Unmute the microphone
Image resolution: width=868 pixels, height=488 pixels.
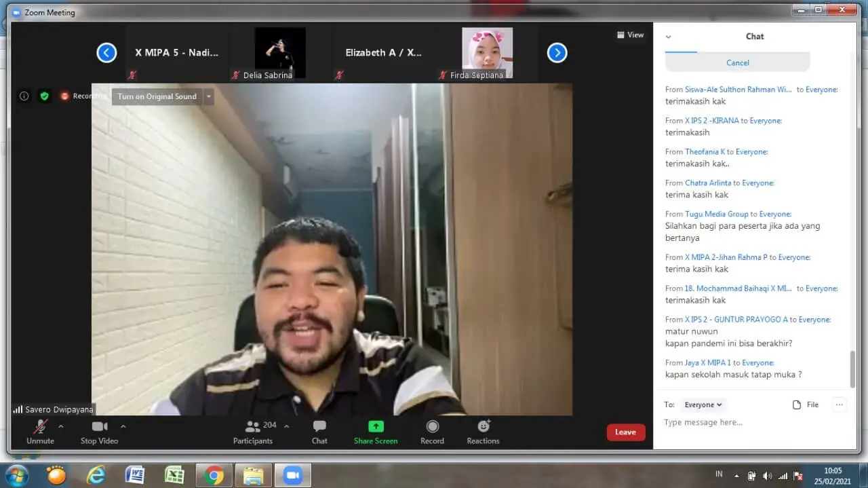(x=40, y=432)
